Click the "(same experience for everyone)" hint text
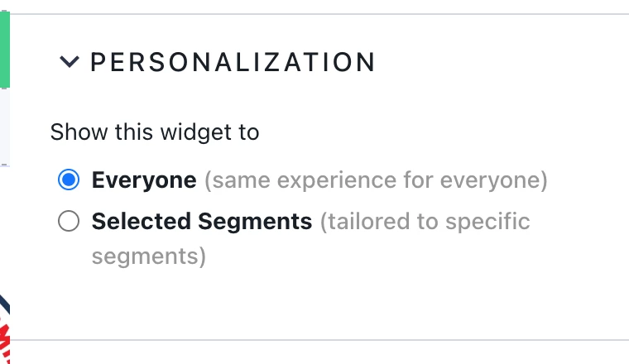629x364 pixels. pos(376,180)
